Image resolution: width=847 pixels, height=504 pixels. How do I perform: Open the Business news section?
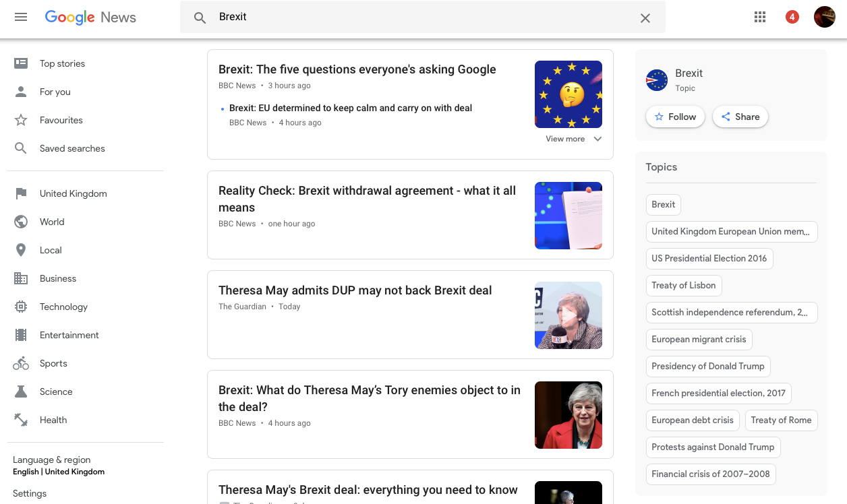(58, 278)
